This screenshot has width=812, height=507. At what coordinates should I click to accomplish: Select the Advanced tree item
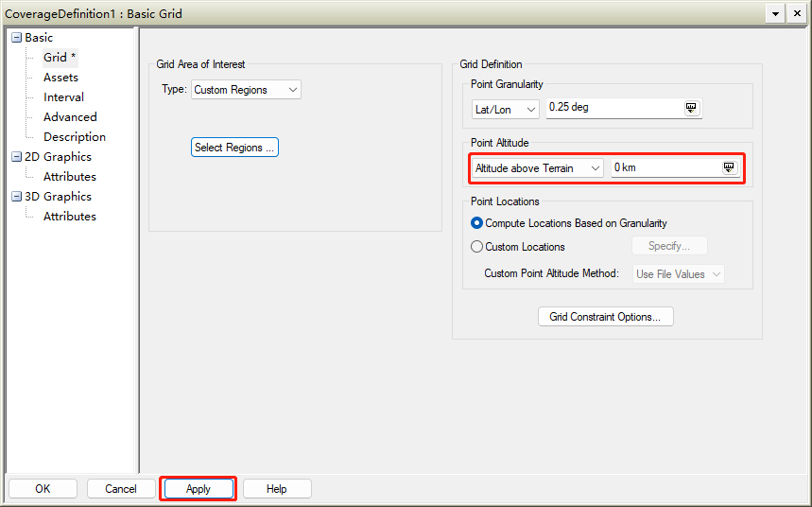click(x=70, y=117)
